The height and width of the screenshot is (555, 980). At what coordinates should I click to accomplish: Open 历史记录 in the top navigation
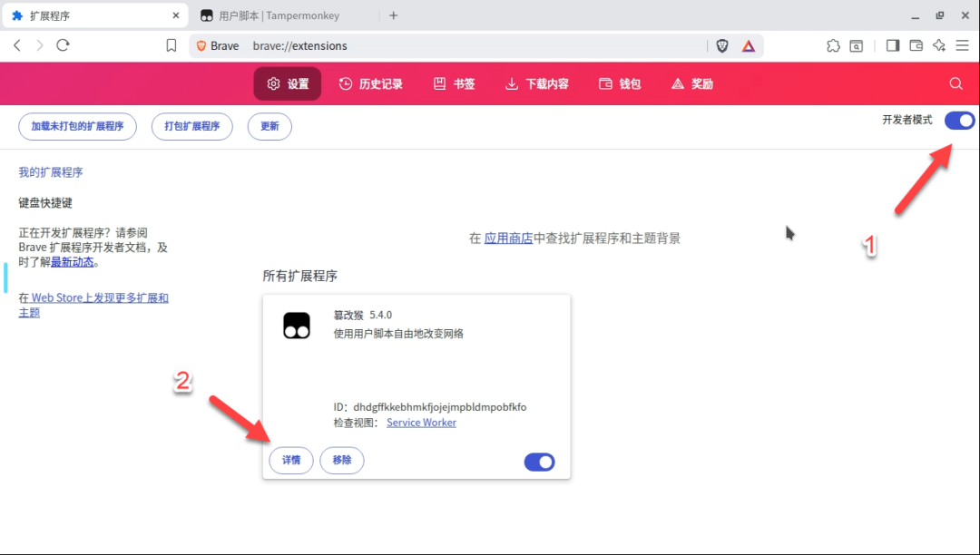coord(370,83)
